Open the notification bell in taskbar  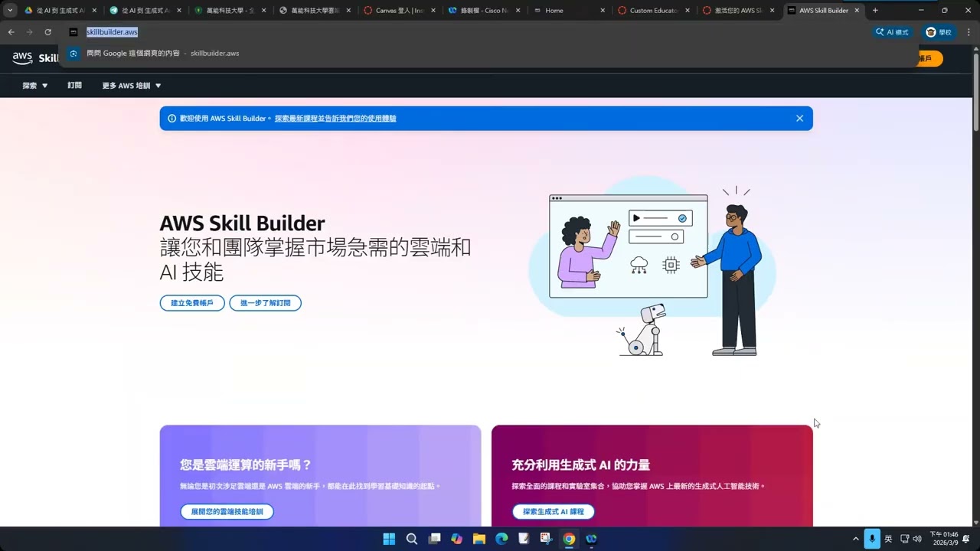(x=966, y=539)
